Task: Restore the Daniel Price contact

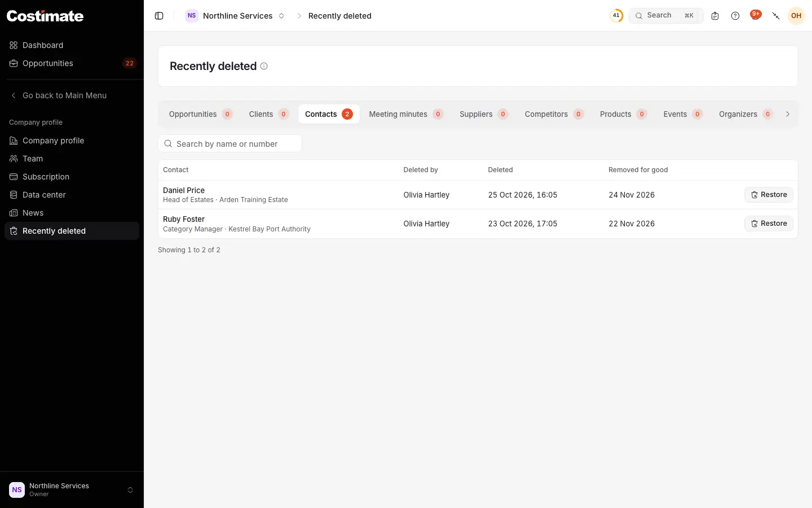Action: [769, 195]
